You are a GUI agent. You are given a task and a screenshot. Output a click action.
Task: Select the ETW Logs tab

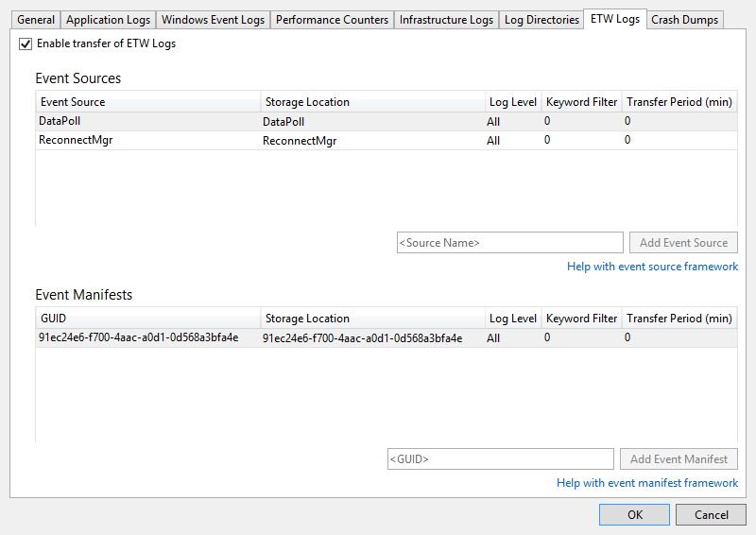click(x=615, y=19)
